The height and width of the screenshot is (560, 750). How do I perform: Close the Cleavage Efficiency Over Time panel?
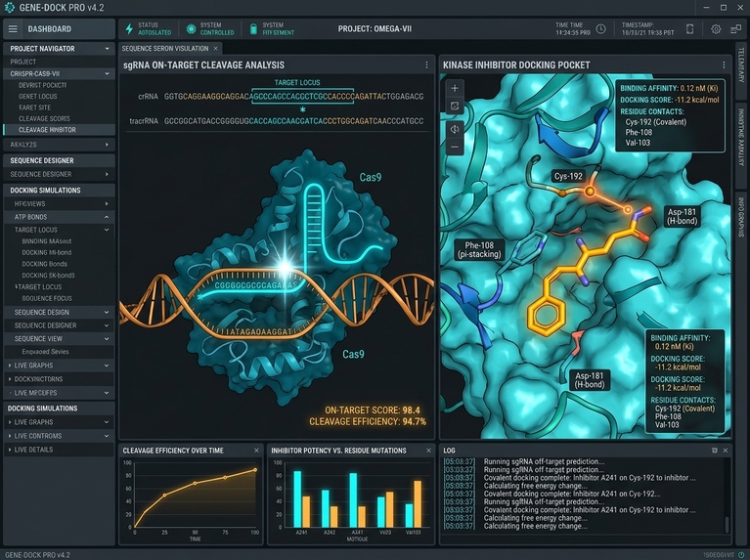[256, 451]
